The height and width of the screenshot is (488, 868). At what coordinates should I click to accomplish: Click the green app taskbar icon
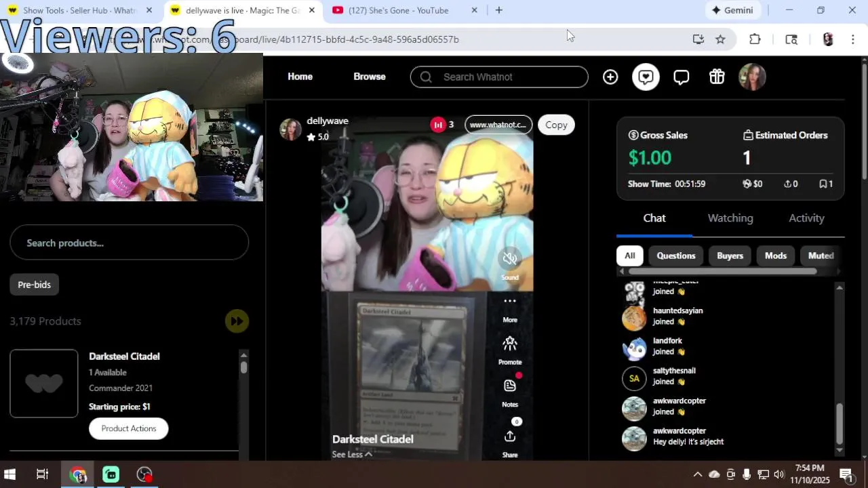[x=111, y=474]
